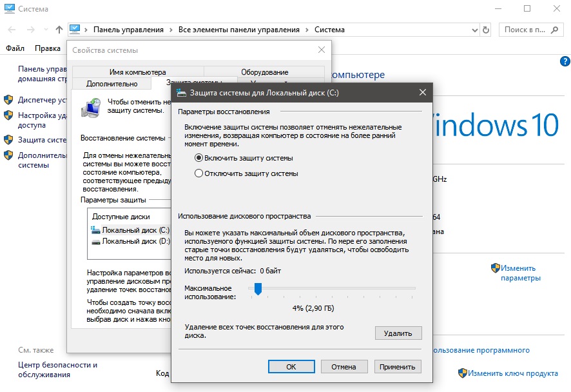Click the 'Применить' button
The image size is (571, 392).
(x=397, y=366)
